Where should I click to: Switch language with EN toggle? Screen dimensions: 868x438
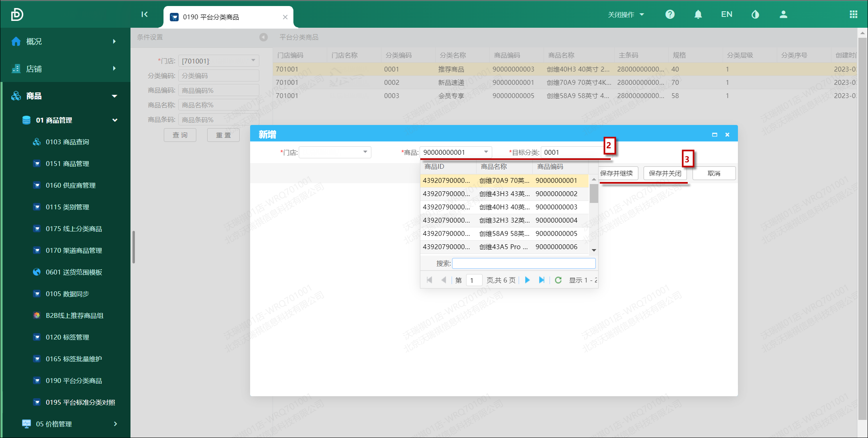[x=727, y=14]
